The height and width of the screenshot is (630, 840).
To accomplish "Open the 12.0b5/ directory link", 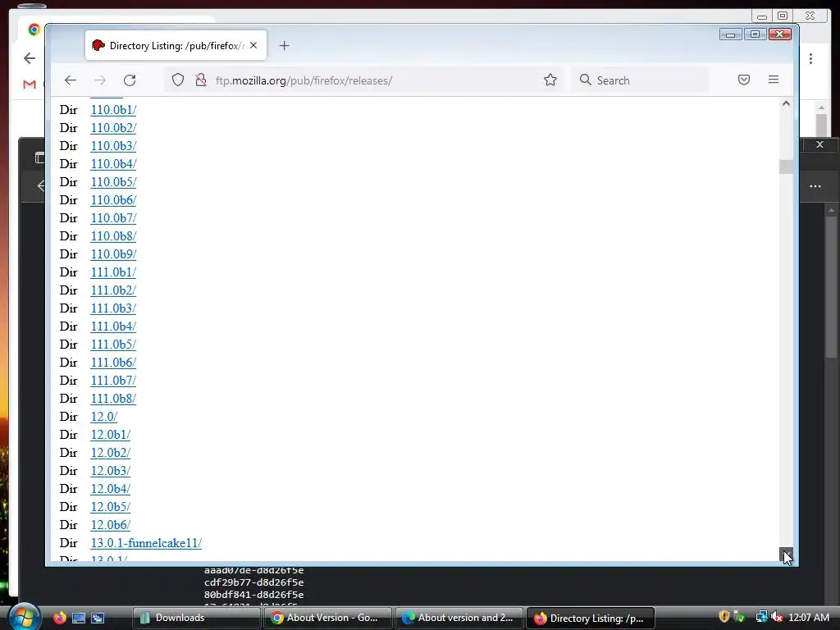I will coord(111,507).
